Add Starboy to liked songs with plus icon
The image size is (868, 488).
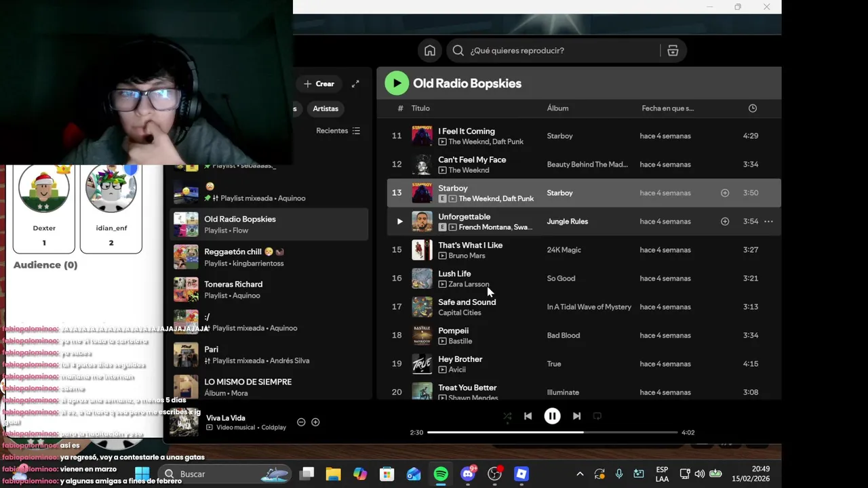pos(725,193)
